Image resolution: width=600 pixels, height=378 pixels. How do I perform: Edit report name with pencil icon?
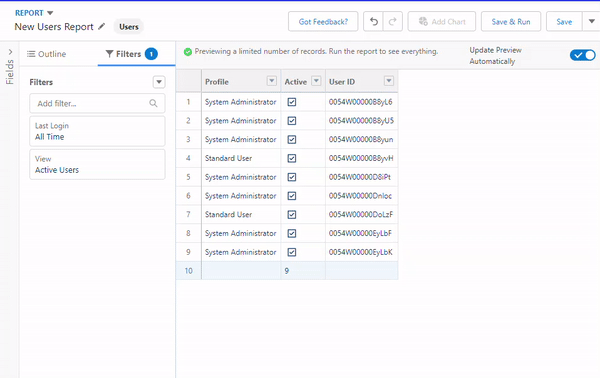click(101, 26)
